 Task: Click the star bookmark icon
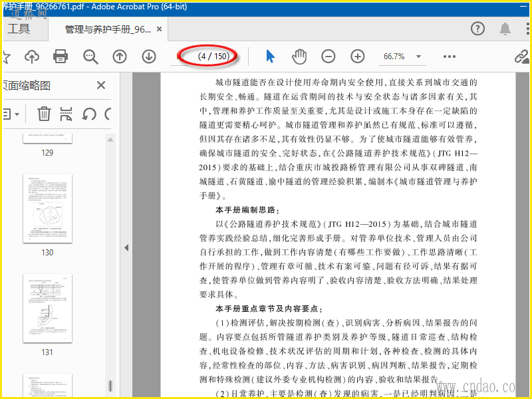[7, 57]
